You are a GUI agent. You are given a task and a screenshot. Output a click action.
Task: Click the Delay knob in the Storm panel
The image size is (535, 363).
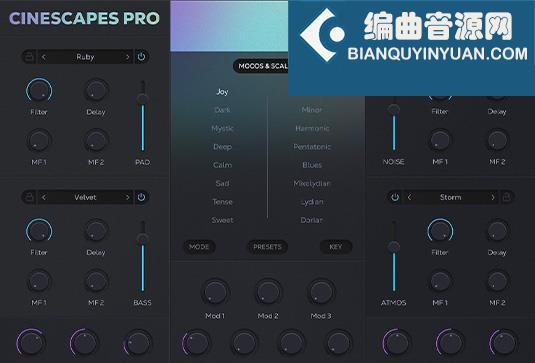(497, 231)
